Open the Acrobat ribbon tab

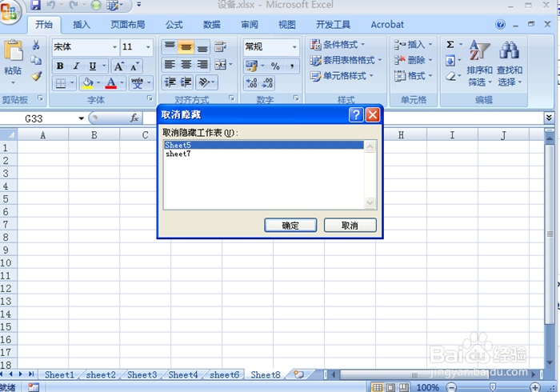[x=387, y=25]
